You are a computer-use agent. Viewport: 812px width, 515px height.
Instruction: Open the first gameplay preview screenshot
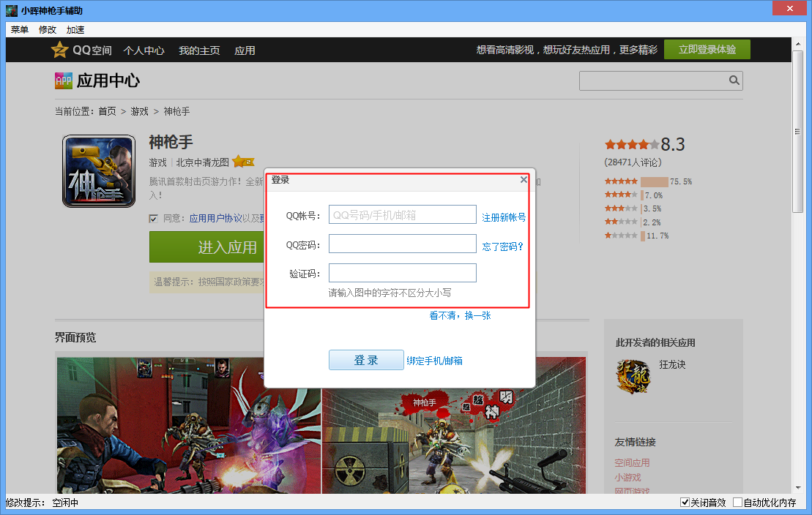tap(188, 425)
